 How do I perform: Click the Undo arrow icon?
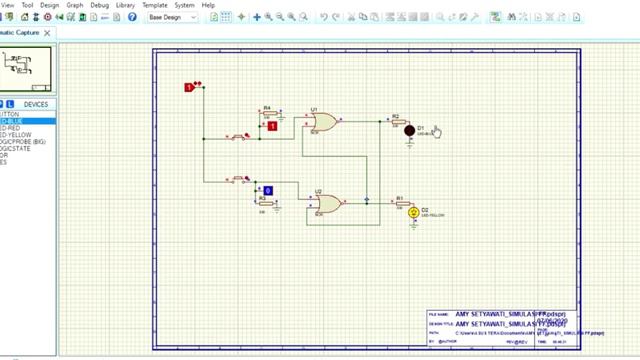point(324,17)
